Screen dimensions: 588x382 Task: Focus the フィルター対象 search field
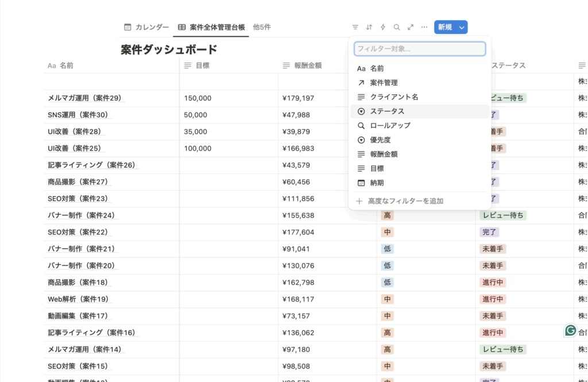(x=420, y=49)
